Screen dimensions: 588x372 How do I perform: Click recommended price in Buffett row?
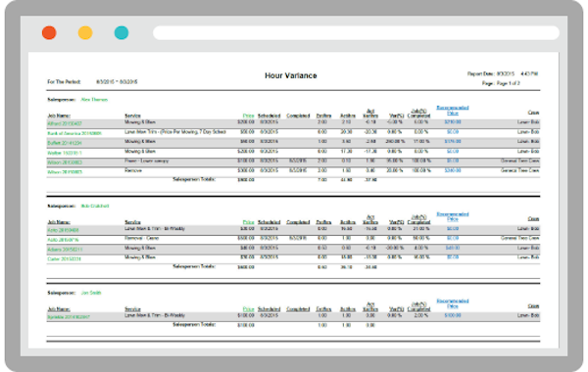(x=453, y=142)
